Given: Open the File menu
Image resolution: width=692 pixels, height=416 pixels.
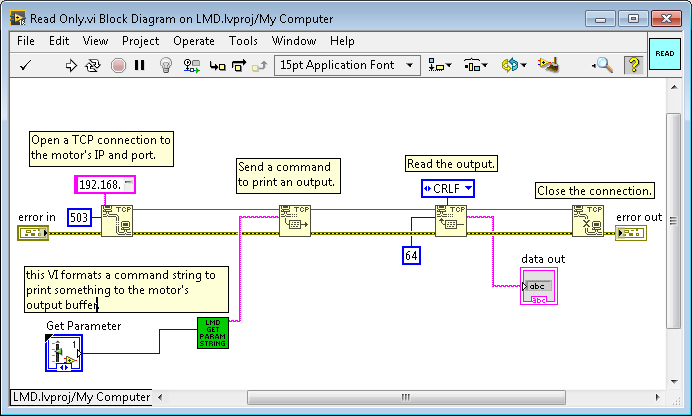Looking at the screenshot, I should click(x=26, y=41).
